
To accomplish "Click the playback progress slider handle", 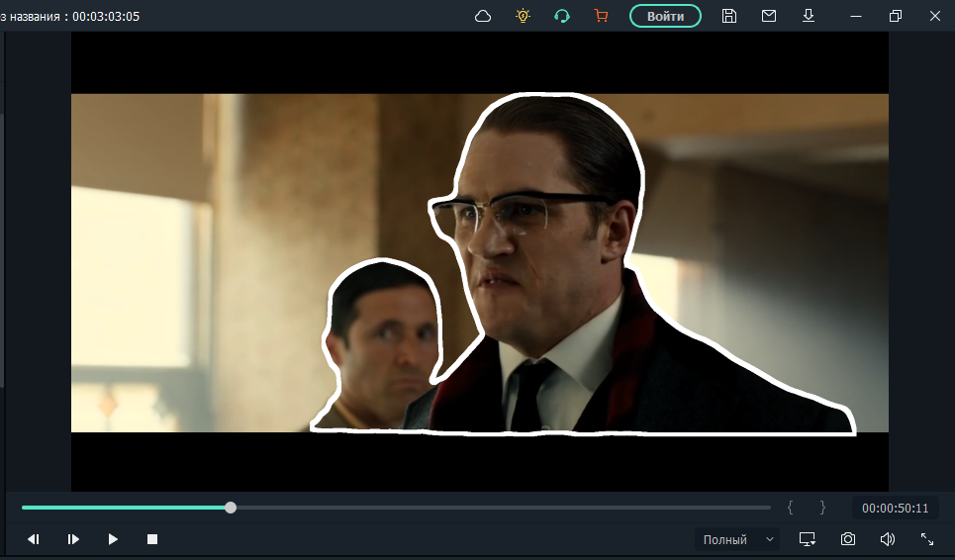I will pyautogui.click(x=231, y=508).
